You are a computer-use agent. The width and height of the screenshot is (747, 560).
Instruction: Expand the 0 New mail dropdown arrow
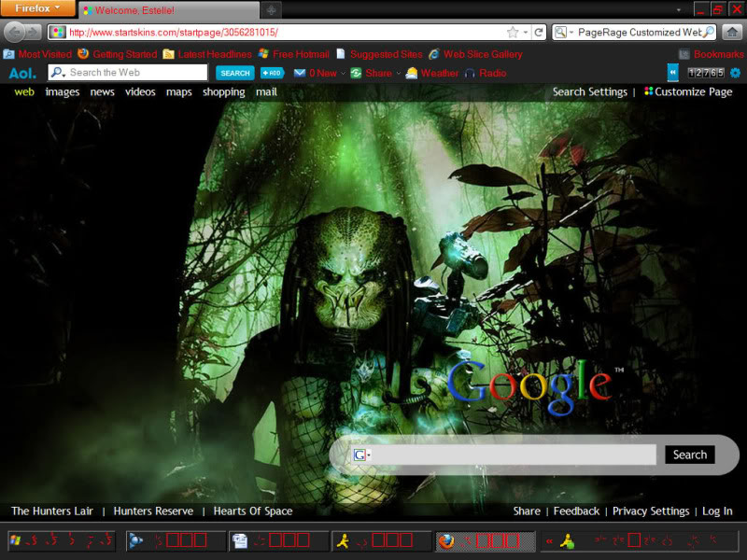click(x=343, y=74)
